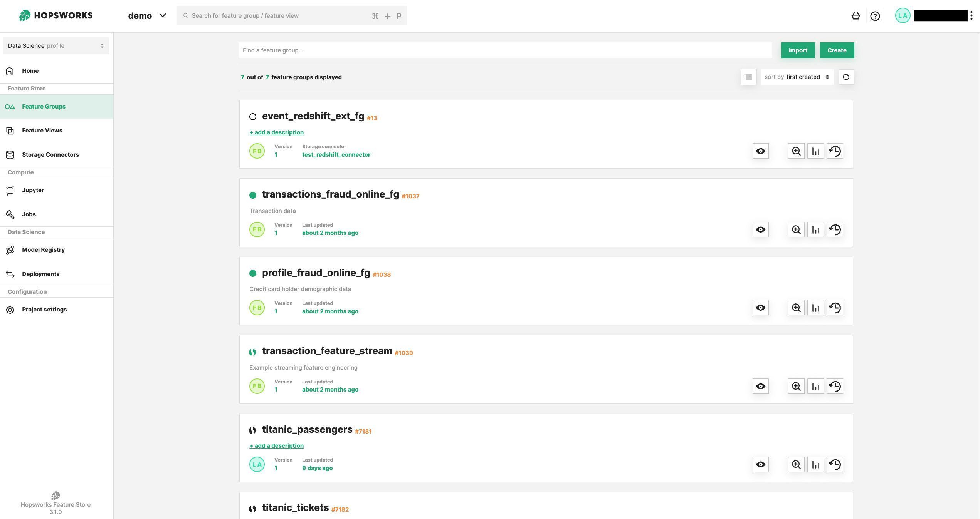Screen dimensions: 980x519
Task: Toggle preview eye on transactions_fraud_online_fg card
Action: coord(760,229)
